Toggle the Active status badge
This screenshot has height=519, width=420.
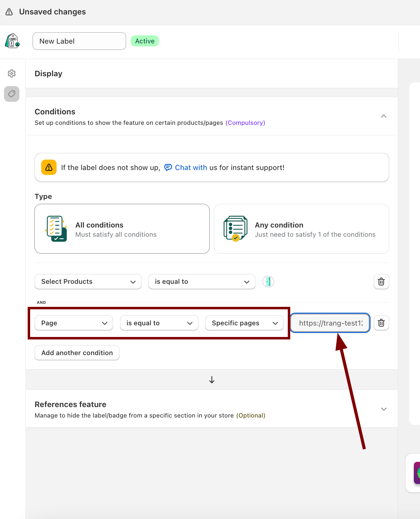click(145, 41)
